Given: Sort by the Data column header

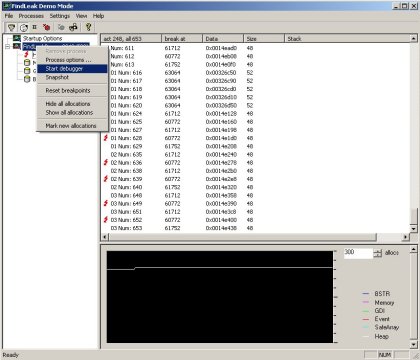Looking at the screenshot, I should 223,39.
